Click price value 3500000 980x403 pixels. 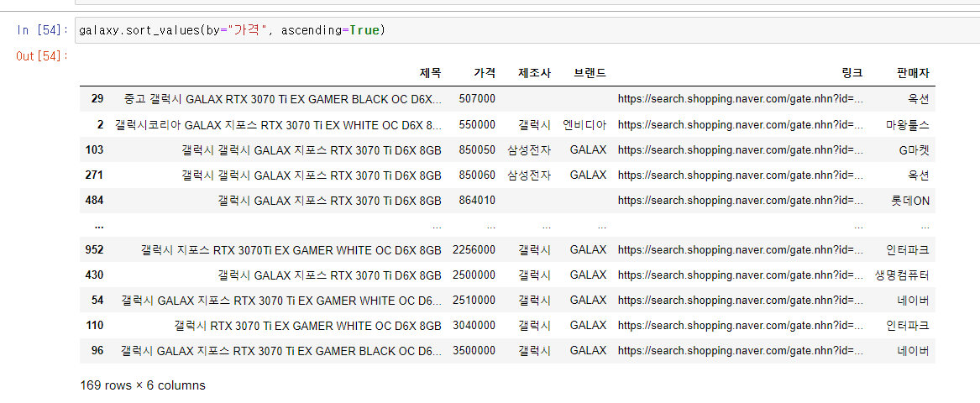click(x=474, y=350)
